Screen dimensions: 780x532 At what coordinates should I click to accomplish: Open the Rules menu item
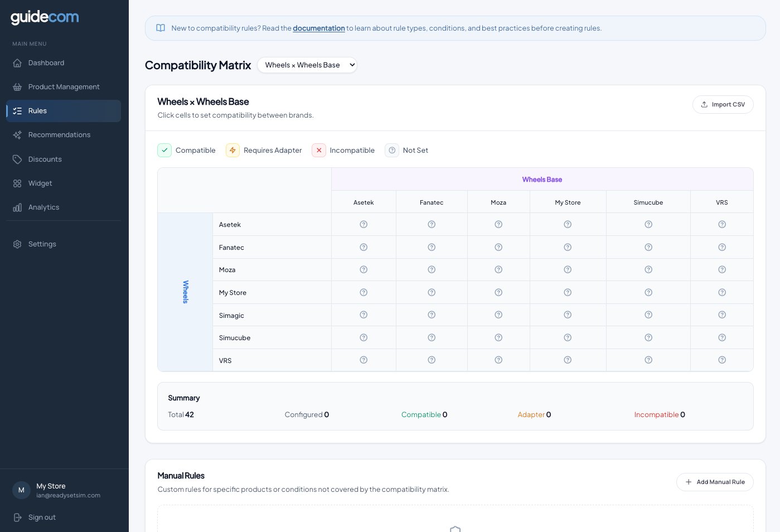(64, 111)
